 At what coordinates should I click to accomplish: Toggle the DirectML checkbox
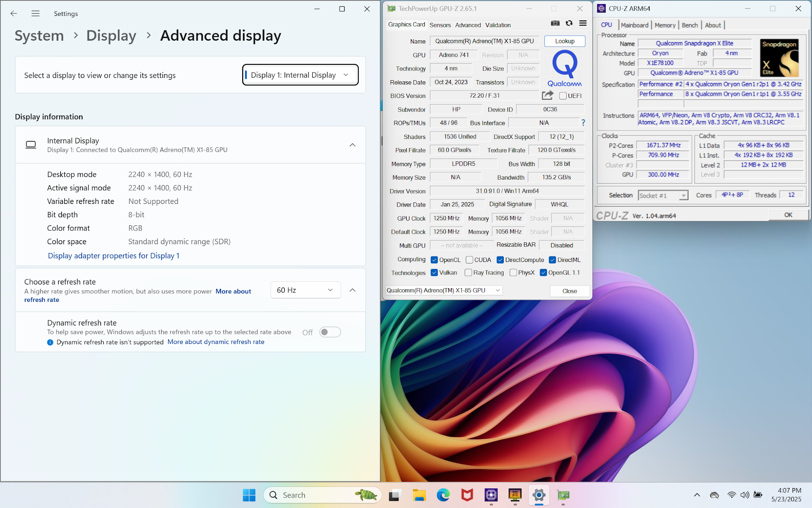click(x=552, y=260)
